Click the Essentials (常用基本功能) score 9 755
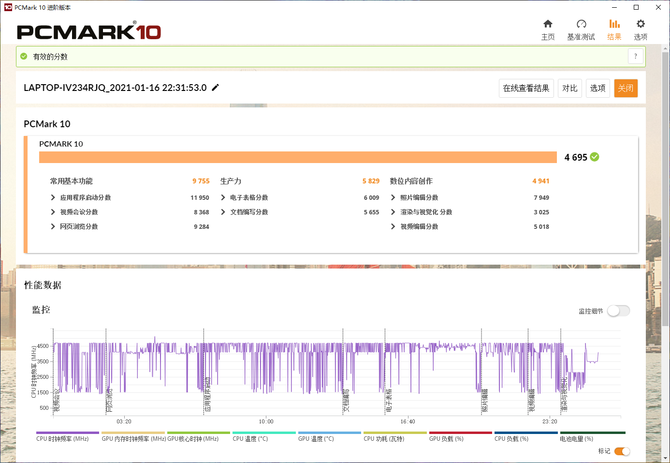This screenshot has height=463, width=670. coord(201,181)
